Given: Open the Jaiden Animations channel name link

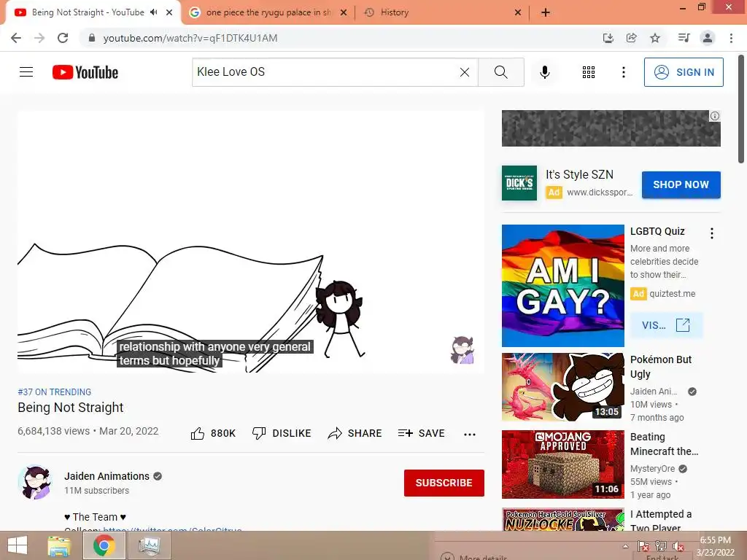Looking at the screenshot, I should [107, 476].
